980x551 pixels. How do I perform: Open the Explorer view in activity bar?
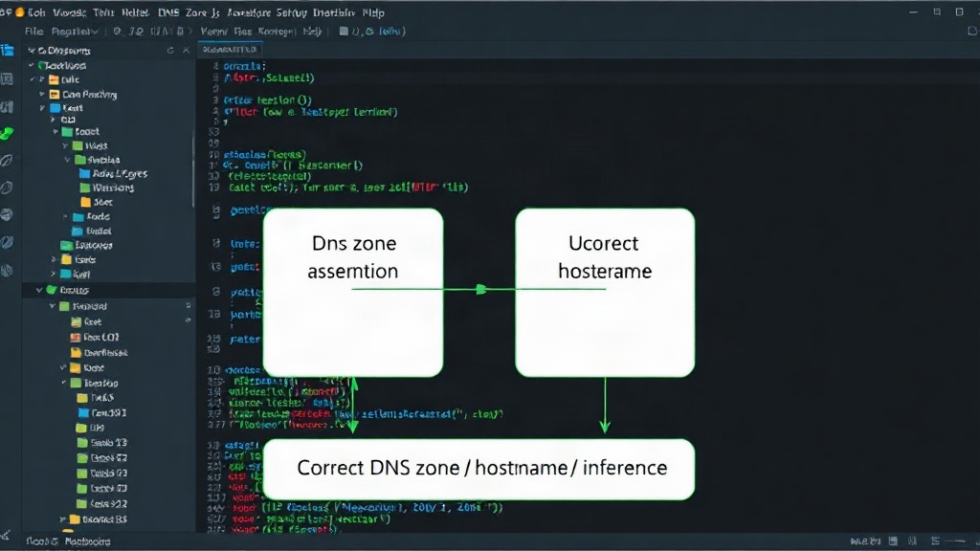(8, 51)
